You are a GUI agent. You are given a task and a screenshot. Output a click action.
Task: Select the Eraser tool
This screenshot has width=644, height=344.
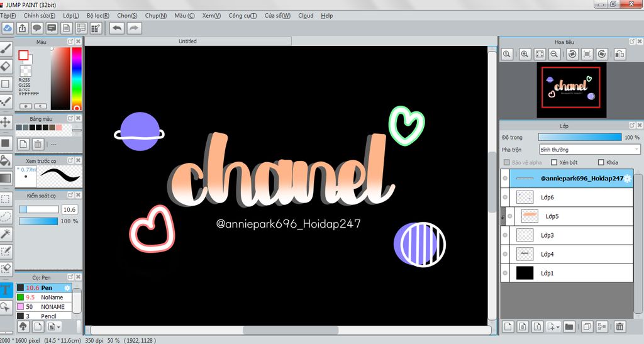click(x=5, y=67)
